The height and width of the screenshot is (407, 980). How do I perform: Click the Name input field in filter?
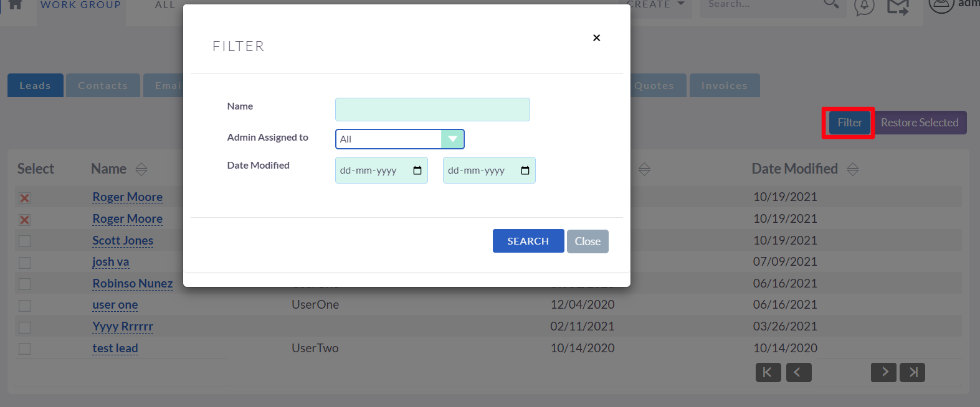click(x=432, y=110)
